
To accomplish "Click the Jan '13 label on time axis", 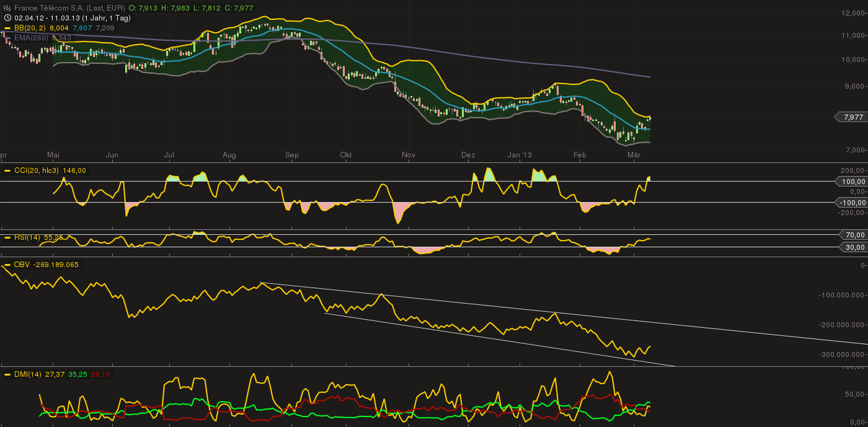I will click(x=520, y=154).
